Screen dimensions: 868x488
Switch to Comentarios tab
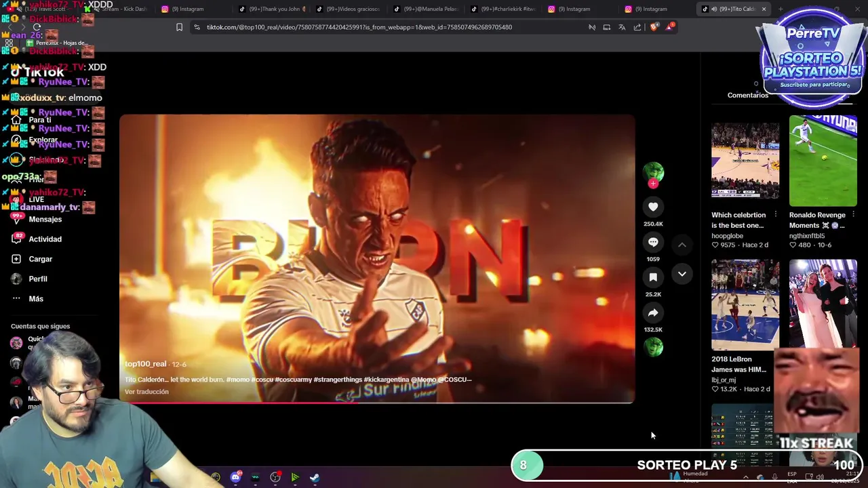748,95
